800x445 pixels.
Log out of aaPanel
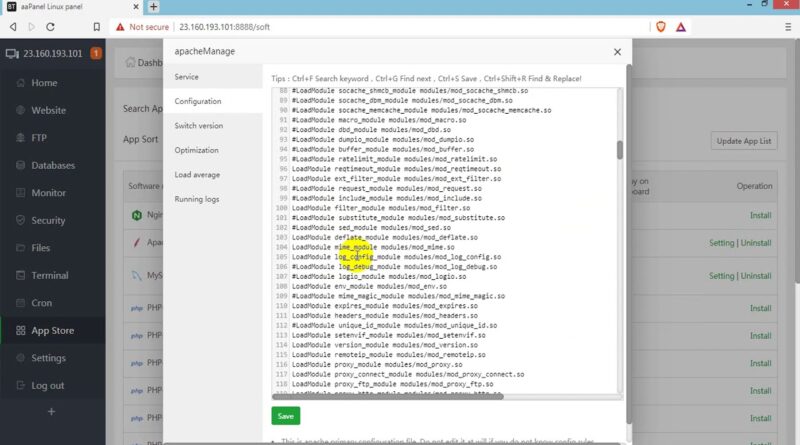point(47,386)
